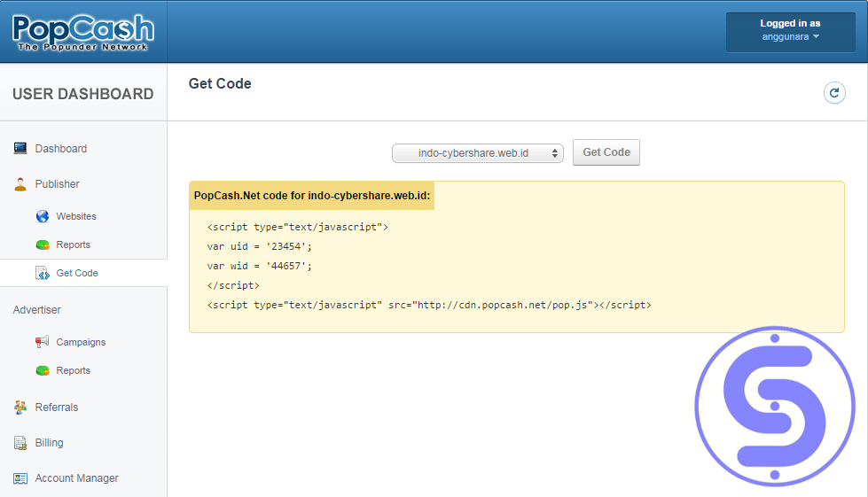Click the cdn.popcash.net/pop.js script line

(x=429, y=305)
